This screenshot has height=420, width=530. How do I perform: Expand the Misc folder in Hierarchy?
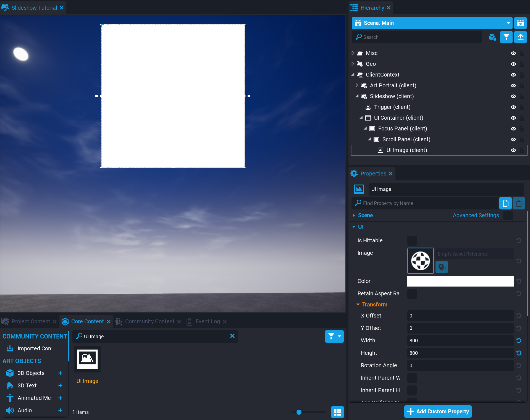click(x=353, y=53)
